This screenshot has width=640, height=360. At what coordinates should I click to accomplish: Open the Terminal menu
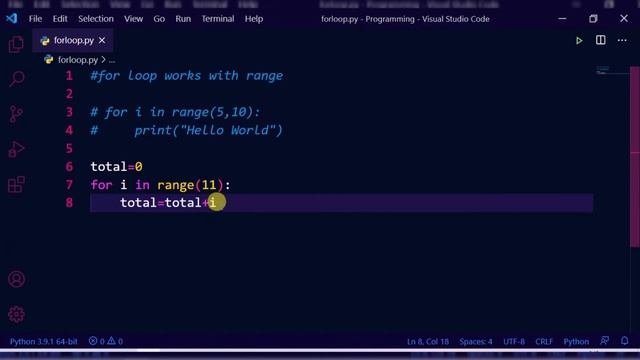click(218, 19)
